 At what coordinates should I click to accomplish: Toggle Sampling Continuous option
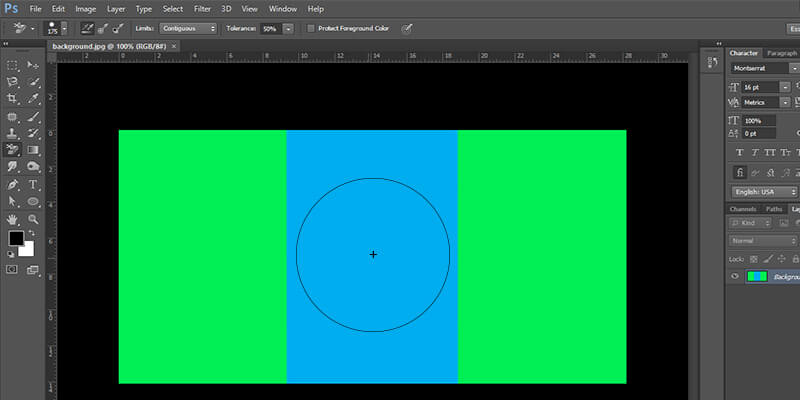click(x=88, y=29)
